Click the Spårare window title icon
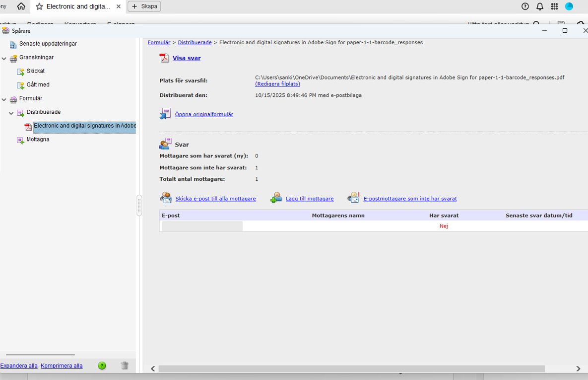588x380 pixels. tap(5, 31)
